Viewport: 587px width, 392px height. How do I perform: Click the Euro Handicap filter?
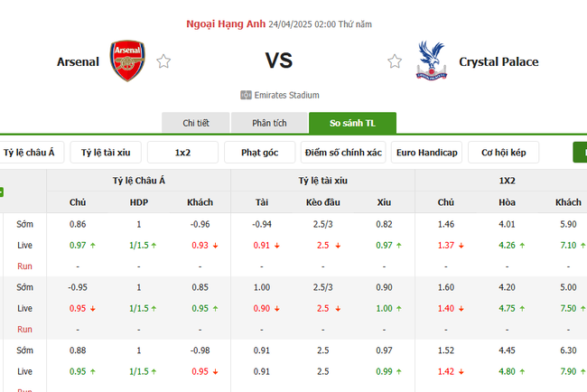pyautogui.click(x=427, y=153)
